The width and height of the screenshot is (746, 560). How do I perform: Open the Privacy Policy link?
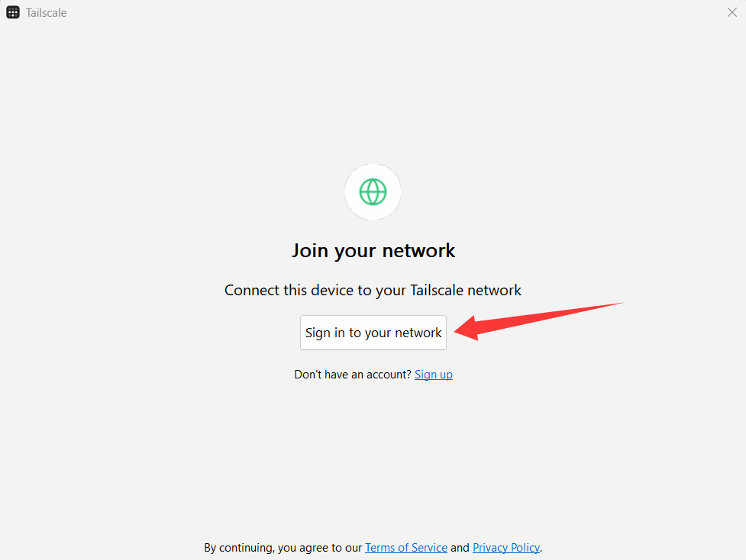505,548
